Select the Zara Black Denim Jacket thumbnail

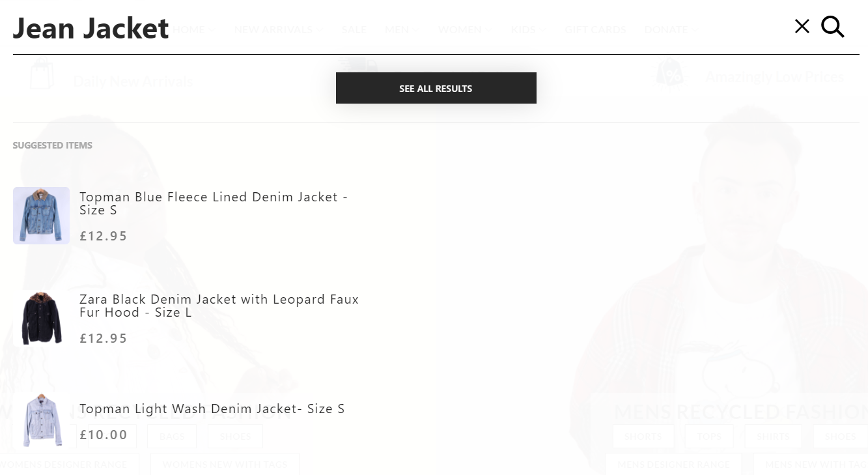[41, 318]
